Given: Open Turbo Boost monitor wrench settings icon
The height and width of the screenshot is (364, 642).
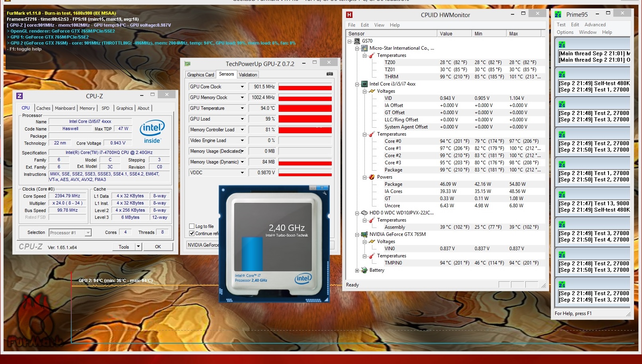Looking at the screenshot, I should coord(325,193).
